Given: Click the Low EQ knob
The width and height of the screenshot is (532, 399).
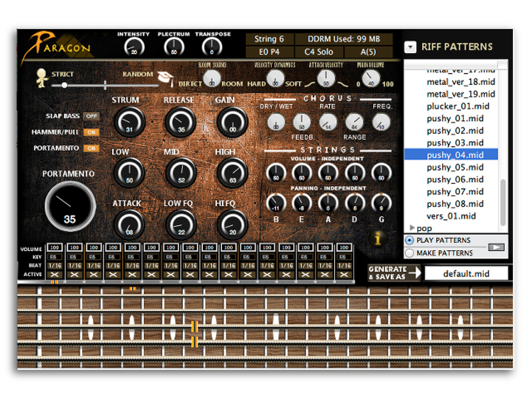Looking at the screenshot, I should 130,173.
